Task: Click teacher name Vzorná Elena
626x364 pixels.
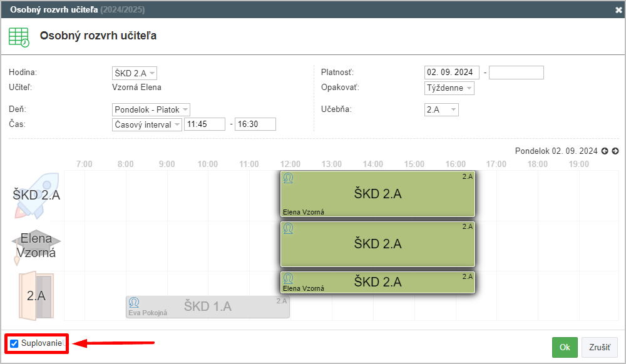Action: tap(136, 88)
